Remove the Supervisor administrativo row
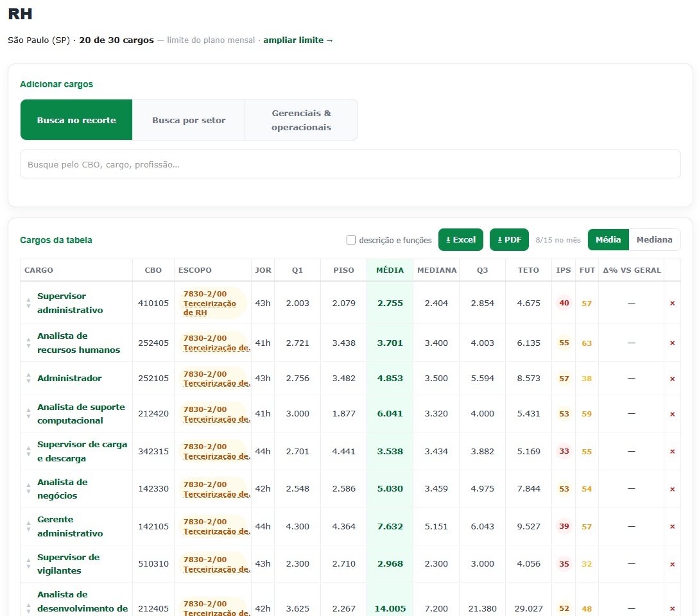Screen dimensions: 699x616 tap(672, 303)
